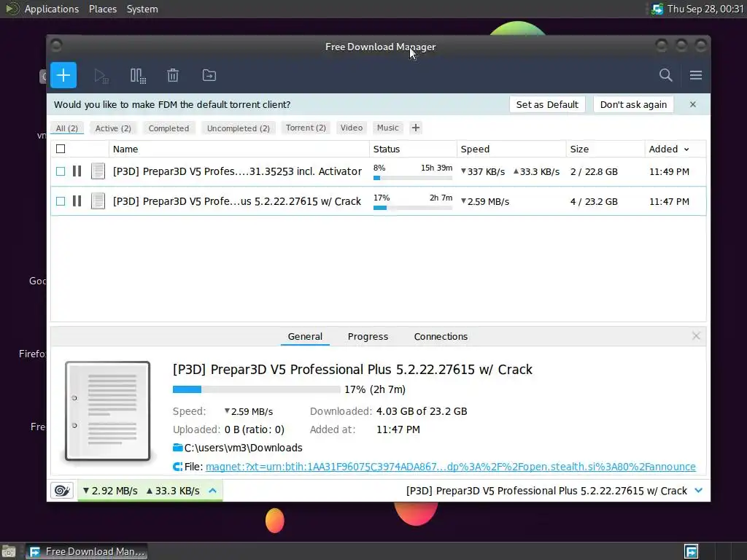Screen dimensions: 747x560
Task: Show desktop using the bottom-left panel icon
Action: point(9,551)
